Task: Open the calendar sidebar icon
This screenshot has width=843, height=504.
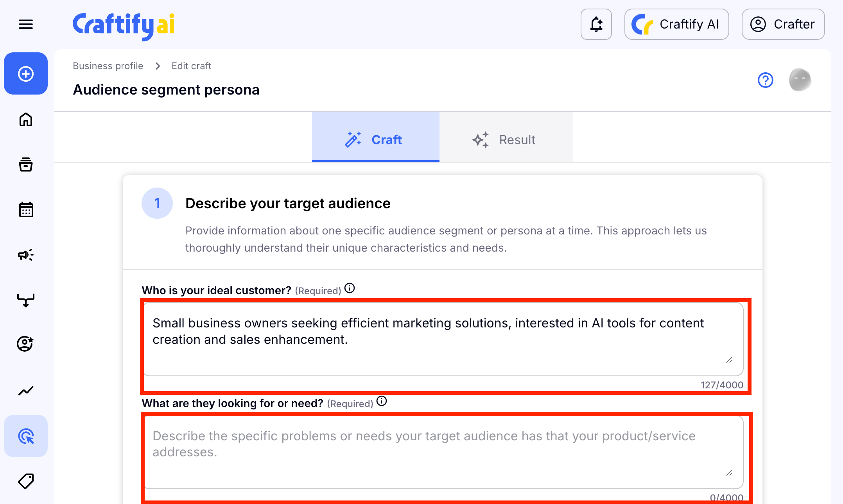Action: (26, 210)
